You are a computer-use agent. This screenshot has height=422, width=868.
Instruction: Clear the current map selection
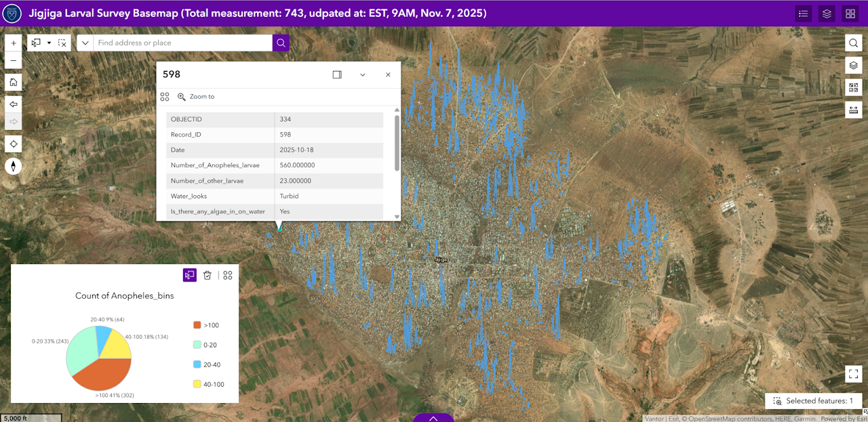62,43
